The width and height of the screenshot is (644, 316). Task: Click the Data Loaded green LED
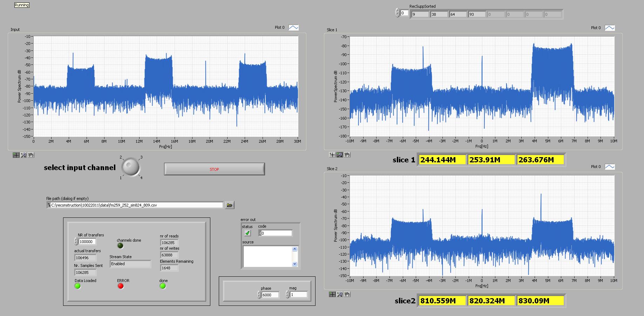coord(77,286)
